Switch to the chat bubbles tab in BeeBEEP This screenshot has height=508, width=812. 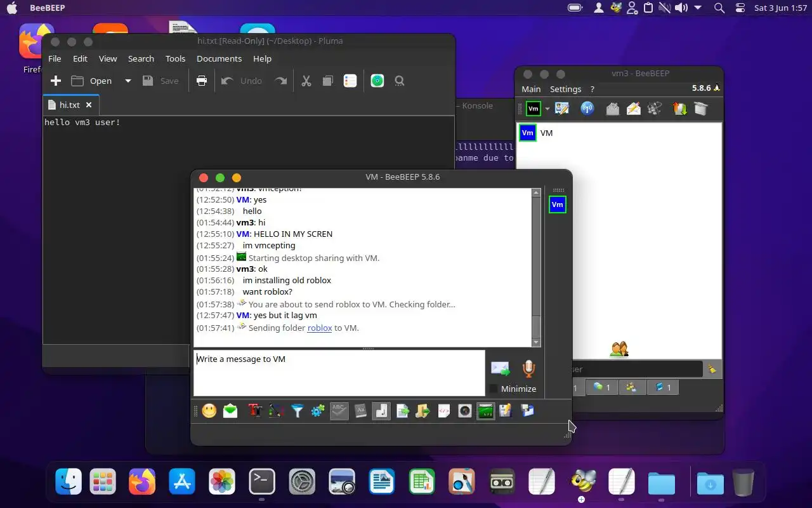(602, 387)
